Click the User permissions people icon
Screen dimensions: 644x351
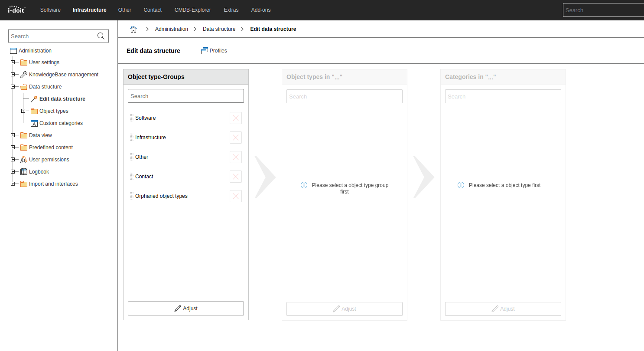pos(24,160)
